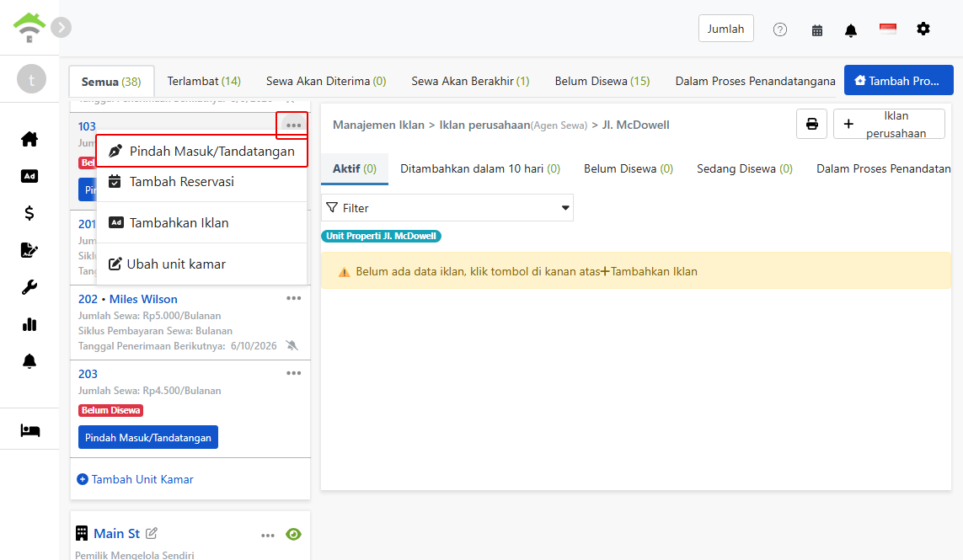The image size is (963, 560).
Task: Open the three-dots menu for unit 202
Action: tap(293, 298)
